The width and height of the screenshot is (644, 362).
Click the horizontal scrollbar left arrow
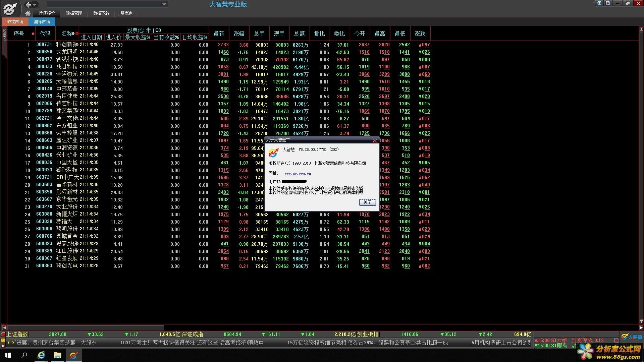[x=4, y=328]
